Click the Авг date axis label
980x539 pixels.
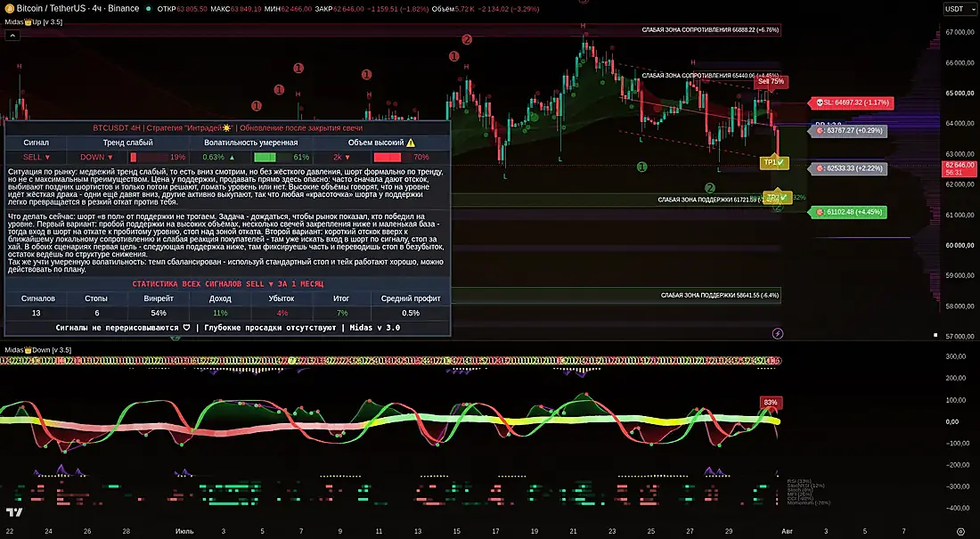(x=787, y=532)
